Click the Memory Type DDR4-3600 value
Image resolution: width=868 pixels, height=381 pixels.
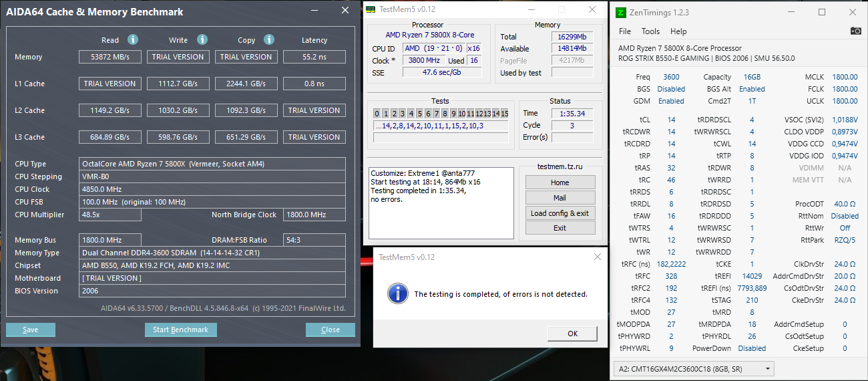tap(212, 253)
